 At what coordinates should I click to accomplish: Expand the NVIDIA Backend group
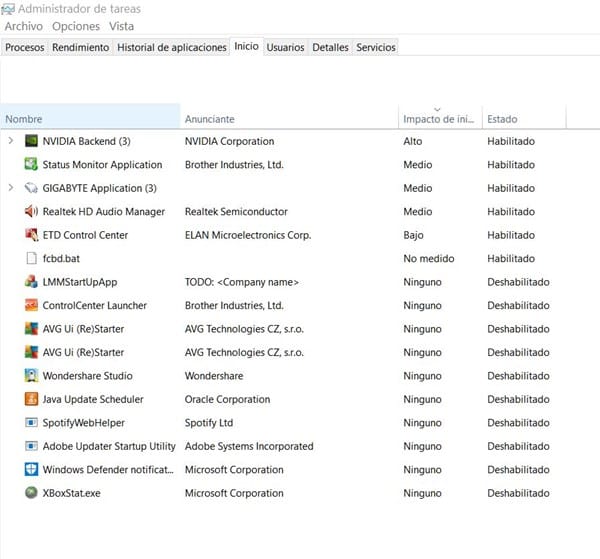tap(11, 141)
